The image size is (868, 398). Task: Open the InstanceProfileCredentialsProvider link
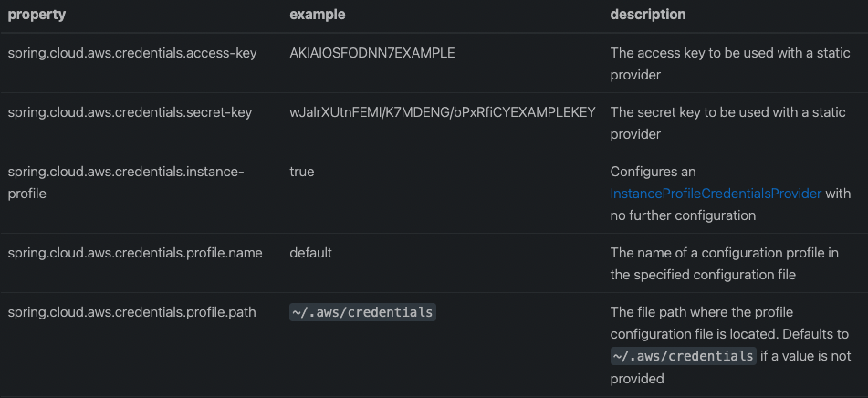point(716,194)
